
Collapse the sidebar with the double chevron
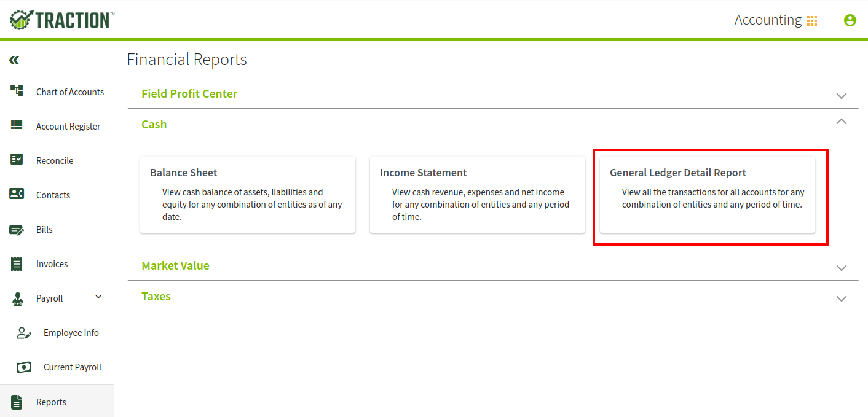[14, 60]
